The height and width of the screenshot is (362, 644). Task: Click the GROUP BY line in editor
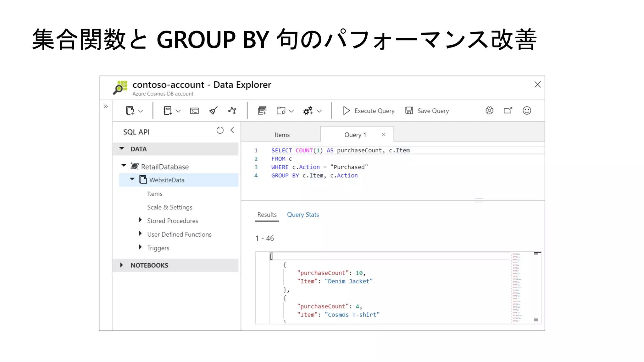[314, 176]
